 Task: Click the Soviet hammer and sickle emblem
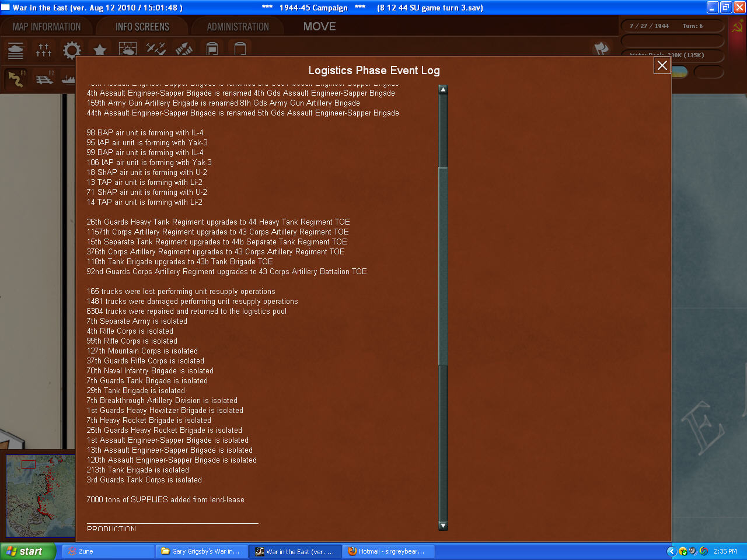click(738, 26)
